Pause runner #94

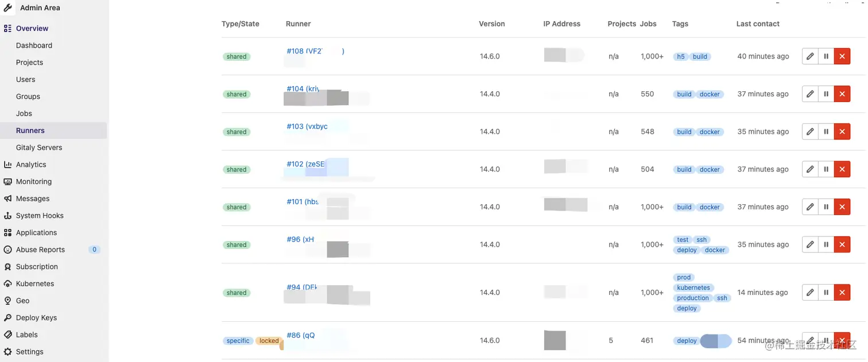[x=826, y=293]
